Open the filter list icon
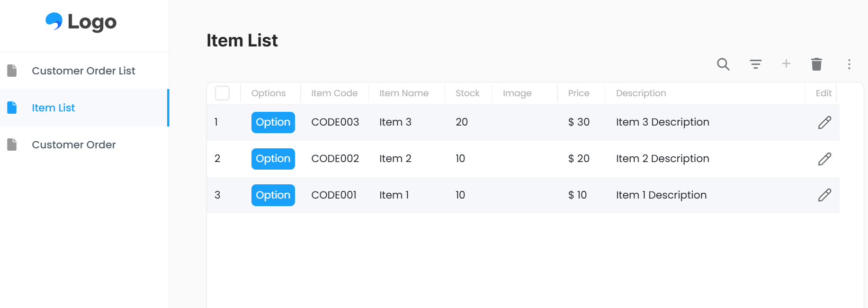The height and width of the screenshot is (308, 868). pyautogui.click(x=756, y=64)
